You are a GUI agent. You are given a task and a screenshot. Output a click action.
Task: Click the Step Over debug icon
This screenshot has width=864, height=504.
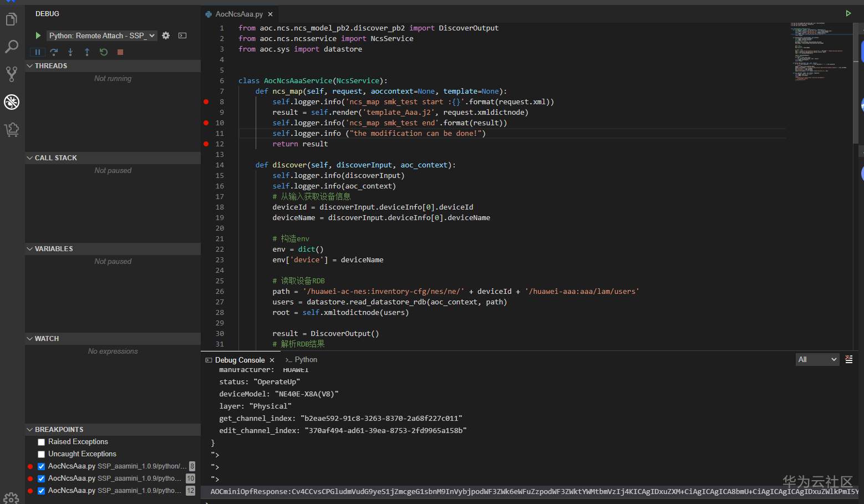tap(54, 52)
